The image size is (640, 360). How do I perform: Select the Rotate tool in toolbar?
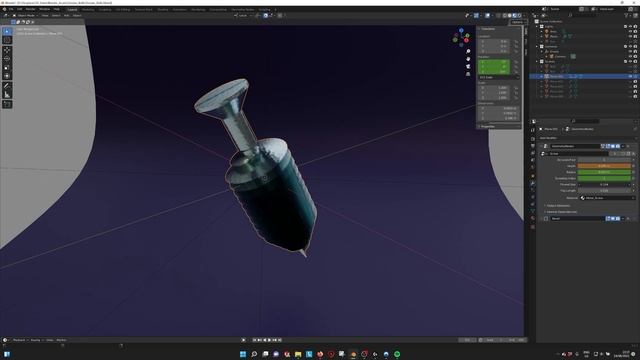click(x=7, y=59)
